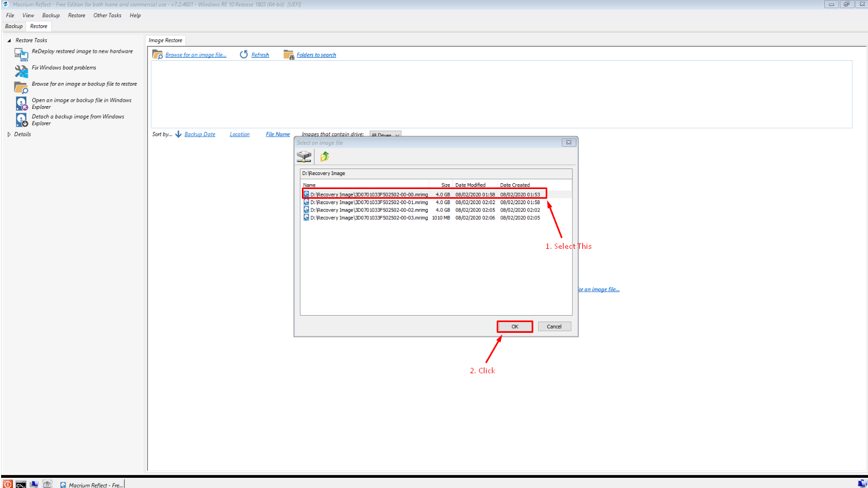Image resolution: width=868 pixels, height=488 pixels.
Task: Click Cancel in the image file dialog
Action: click(x=554, y=326)
